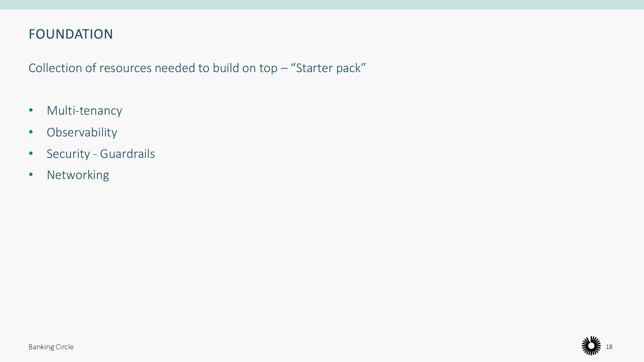Click the word "Security" in the third bullet
Image resolution: width=644 pixels, height=362 pixels.
(x=68, y=154)
